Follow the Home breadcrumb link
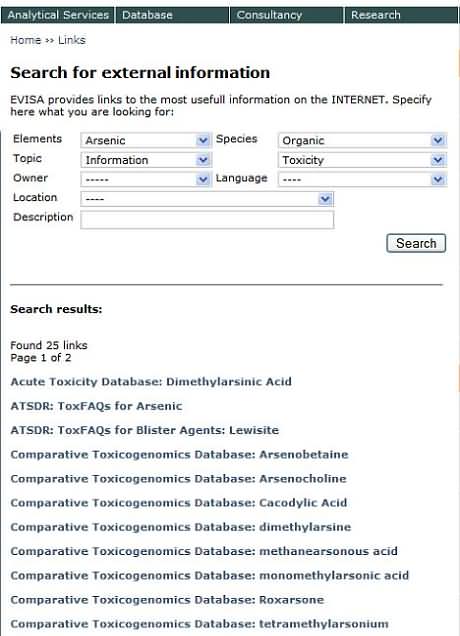 (26, 40)
